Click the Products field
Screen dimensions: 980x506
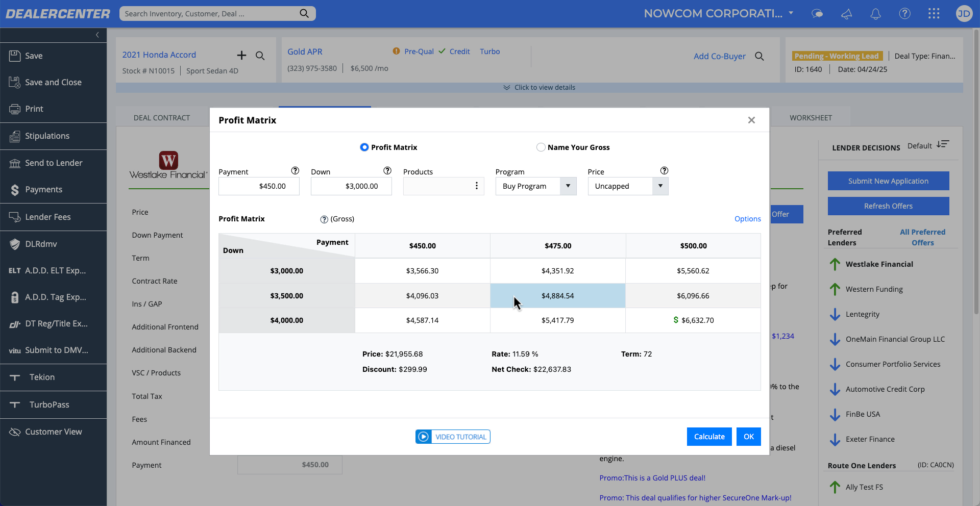444,186
